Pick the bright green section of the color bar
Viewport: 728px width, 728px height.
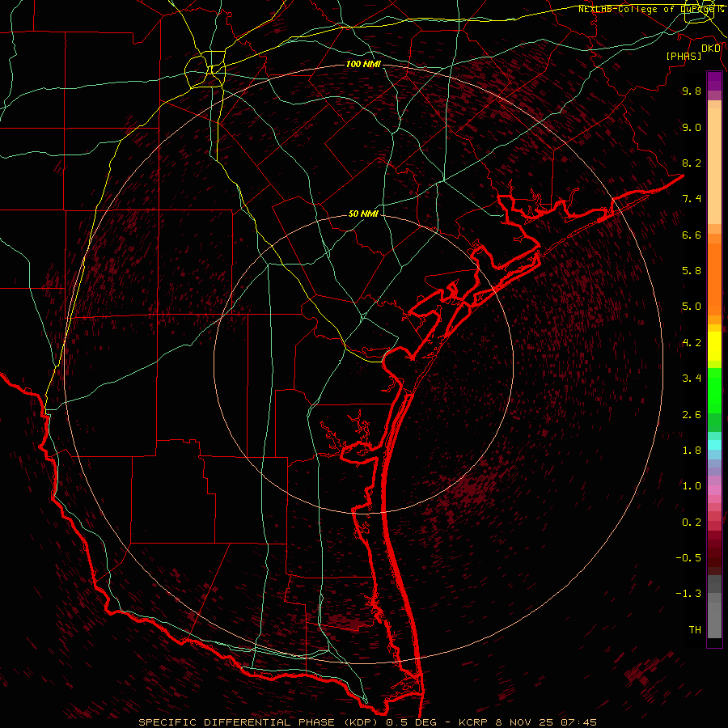714,391
